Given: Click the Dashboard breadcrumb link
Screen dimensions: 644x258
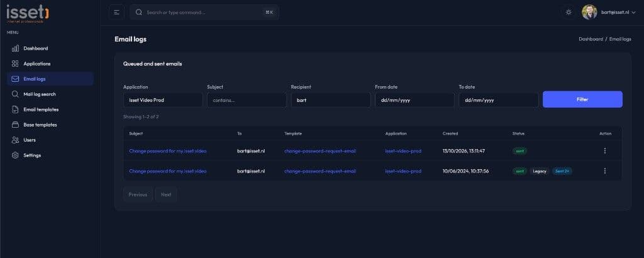Looking at the screenshot, I should tap(591, 39).
